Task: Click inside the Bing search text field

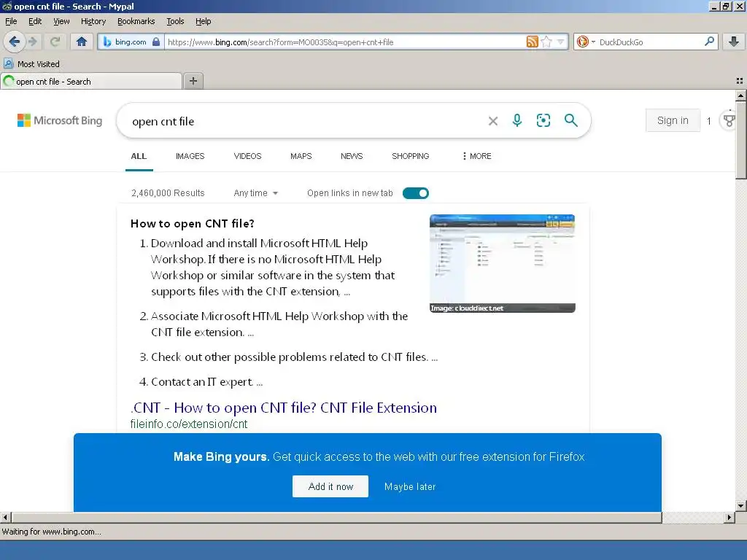Action: coord(305,122)
